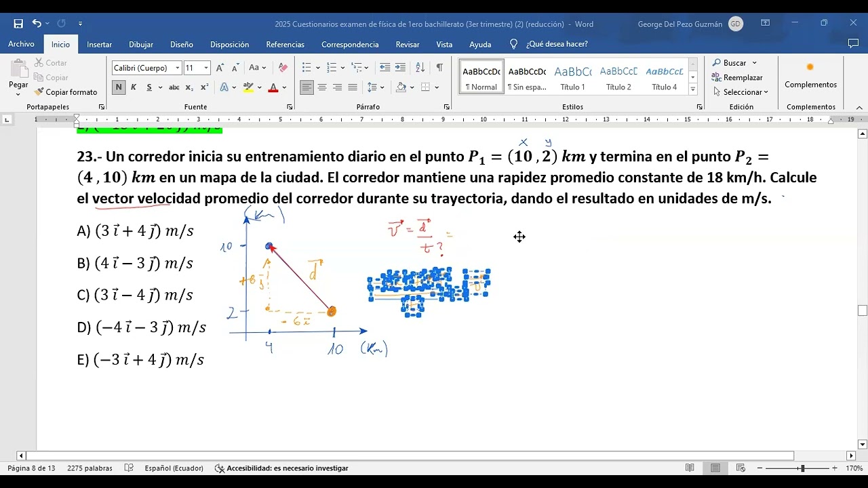Apply text effects with the outlined A icon
The image size is (868, 488).
224,87
